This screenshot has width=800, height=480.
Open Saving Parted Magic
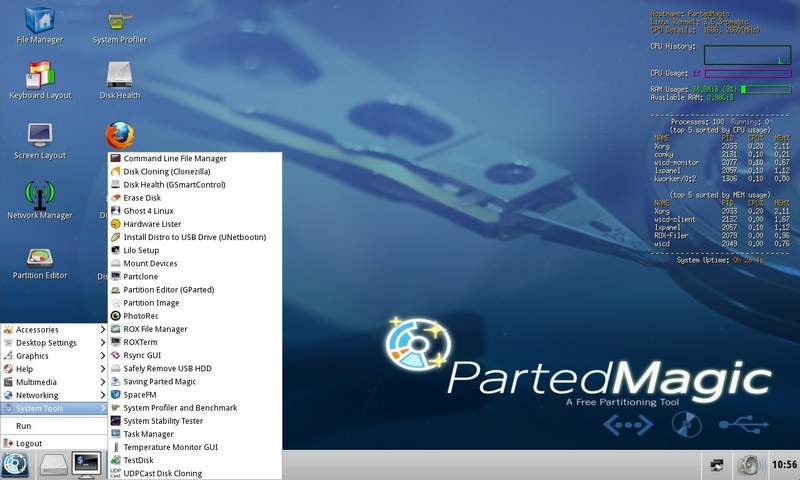[x=195, y=382]
